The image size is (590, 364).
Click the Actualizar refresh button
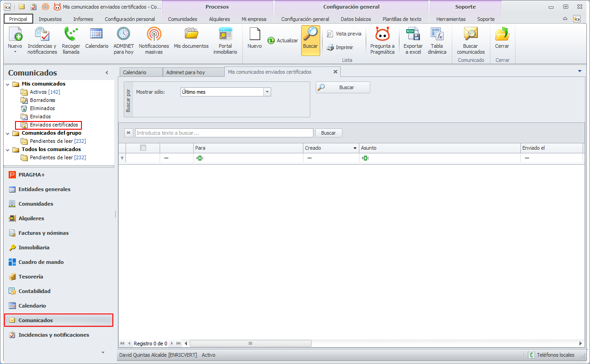282,40
